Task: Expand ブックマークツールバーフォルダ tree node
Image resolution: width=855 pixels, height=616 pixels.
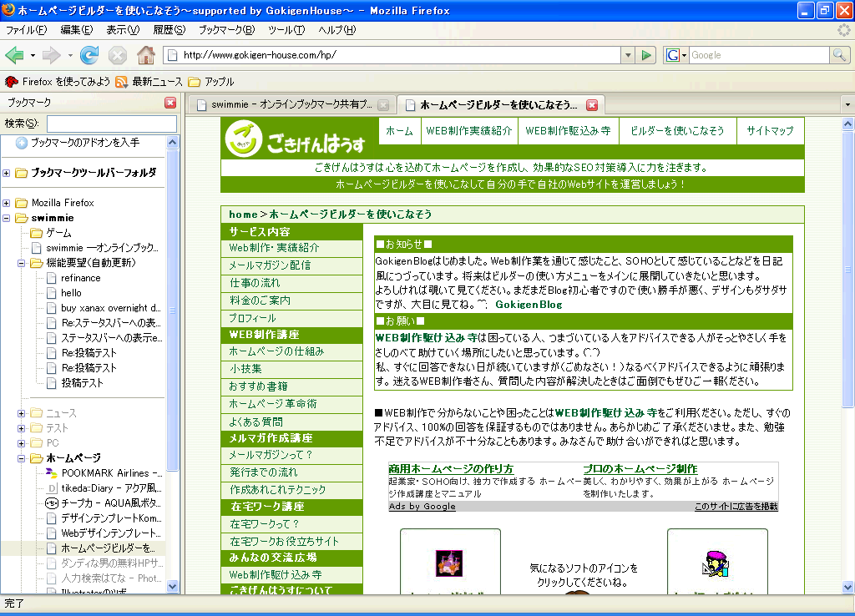Action: click(7, 174)
